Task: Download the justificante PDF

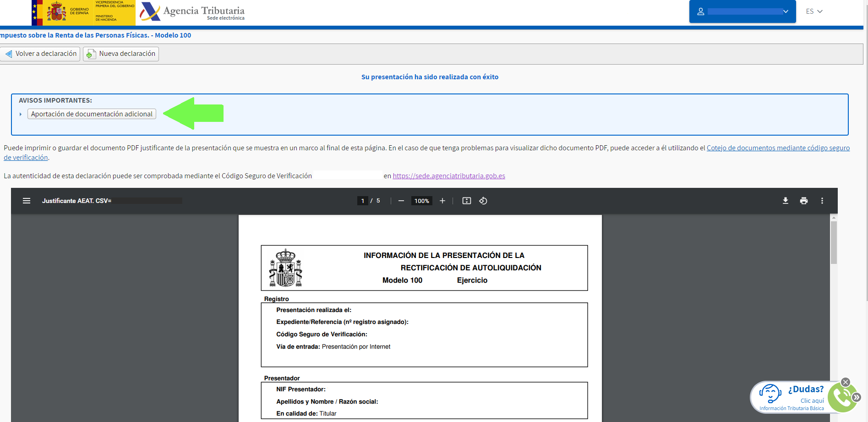Action: (785, 200)
